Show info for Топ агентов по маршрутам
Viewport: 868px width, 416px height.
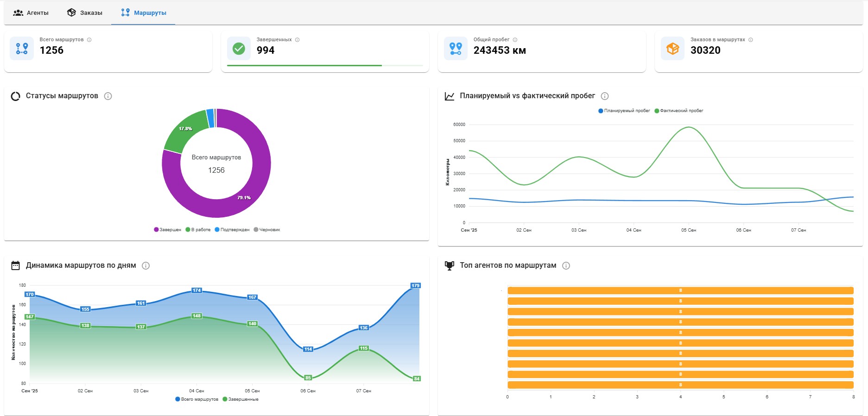point(566,265)
